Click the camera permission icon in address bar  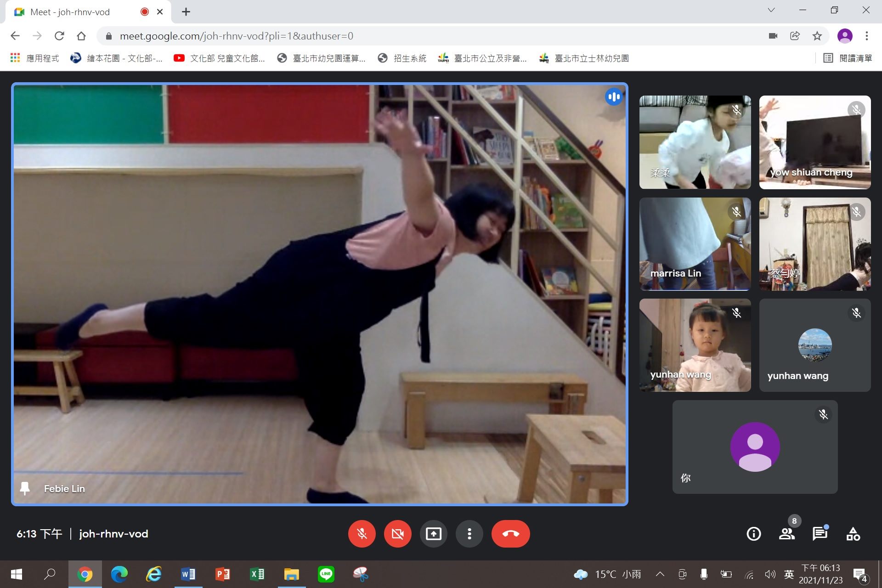773,36
